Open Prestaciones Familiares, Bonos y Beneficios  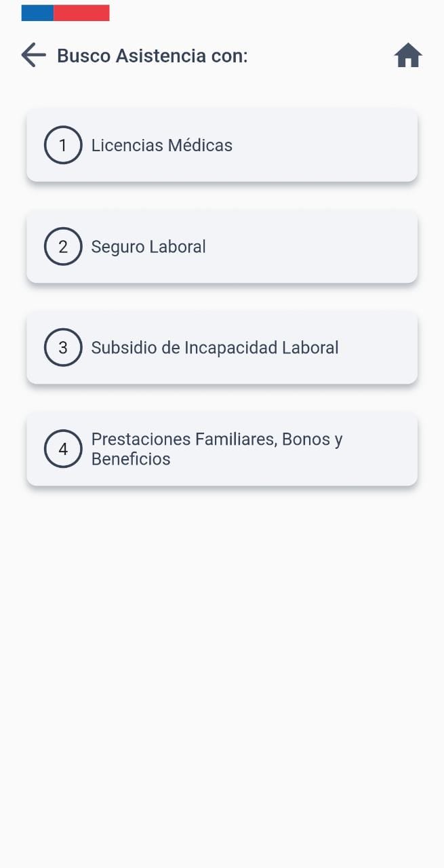pyautogui.click(x=222, y=449)
